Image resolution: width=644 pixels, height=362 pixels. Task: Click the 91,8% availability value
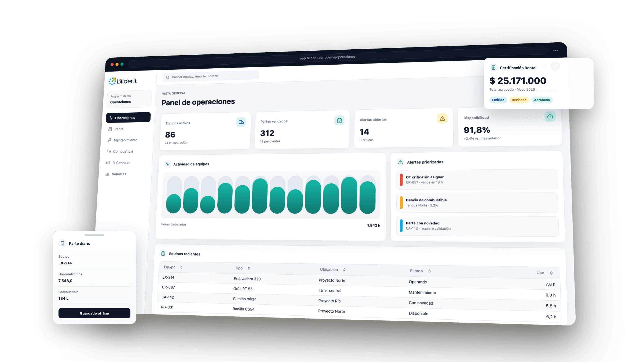(x=477, y=130)
